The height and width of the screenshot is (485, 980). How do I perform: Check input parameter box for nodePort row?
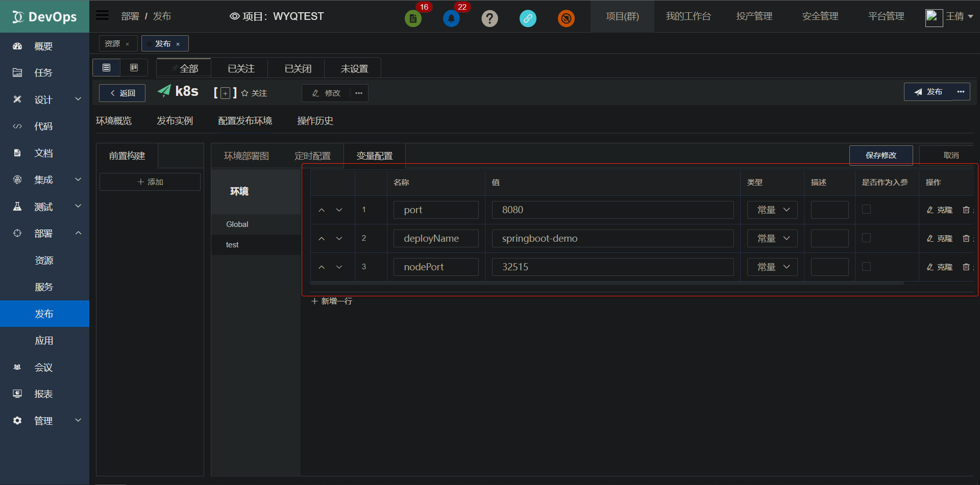(x=866, y=266)
